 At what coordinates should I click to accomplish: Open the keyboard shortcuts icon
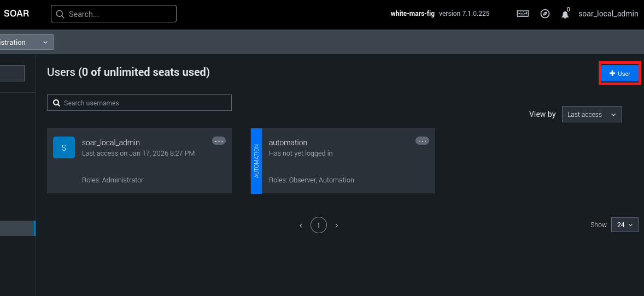(x=523, y=14)
